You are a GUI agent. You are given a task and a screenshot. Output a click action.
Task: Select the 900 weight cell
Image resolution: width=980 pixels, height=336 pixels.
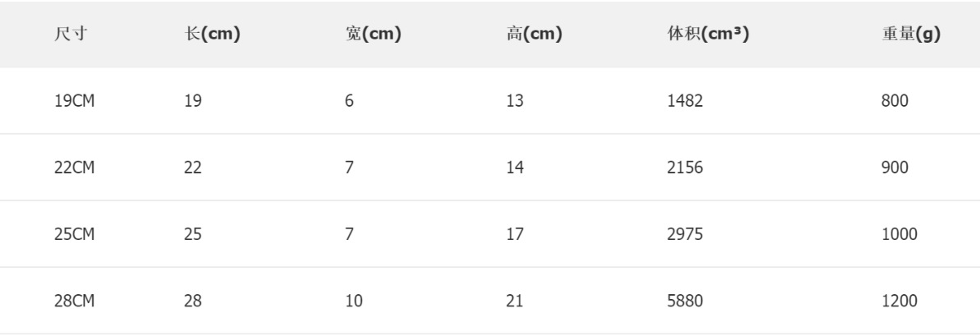click(x=893, y=170)
